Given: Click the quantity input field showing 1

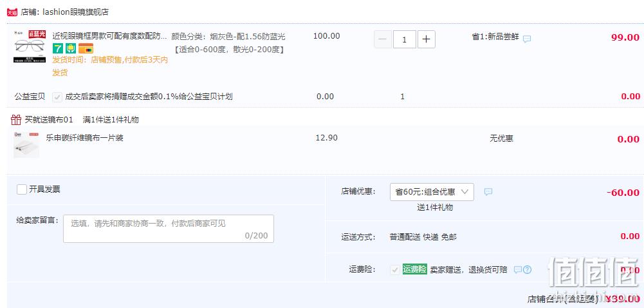Looking at the screenshot, I should [405, 39].
